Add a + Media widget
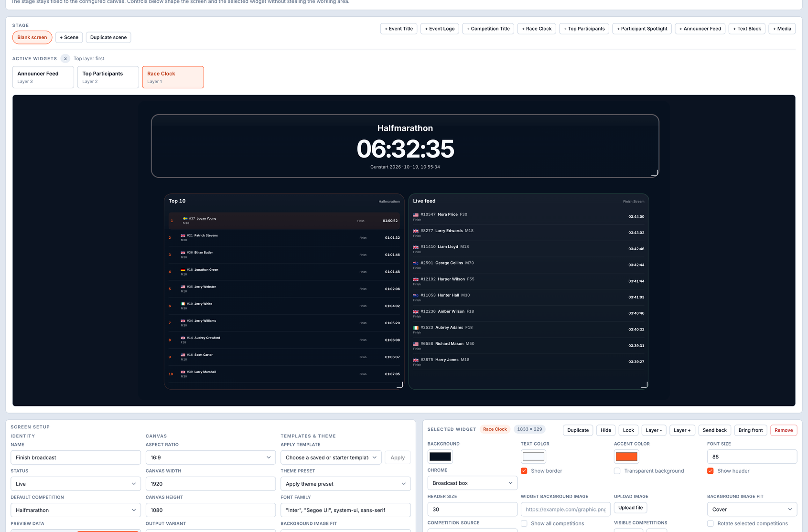 [x=782, y=29]
